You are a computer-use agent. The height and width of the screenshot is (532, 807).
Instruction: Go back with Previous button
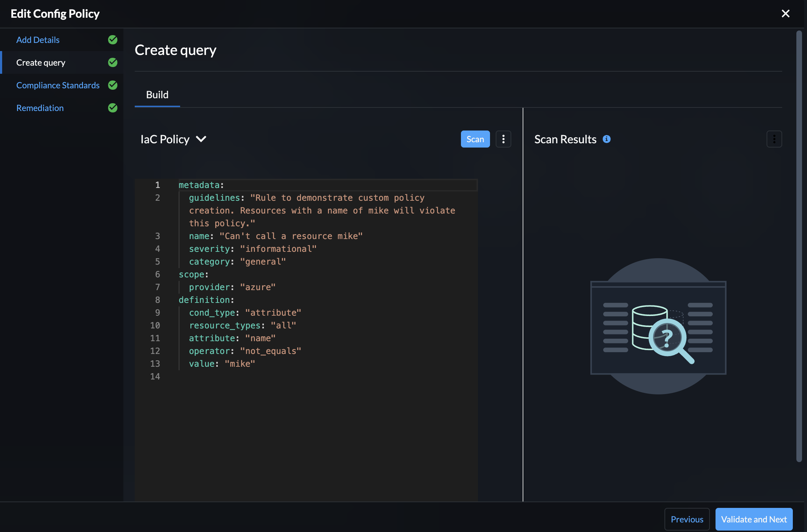pos(687,519)
